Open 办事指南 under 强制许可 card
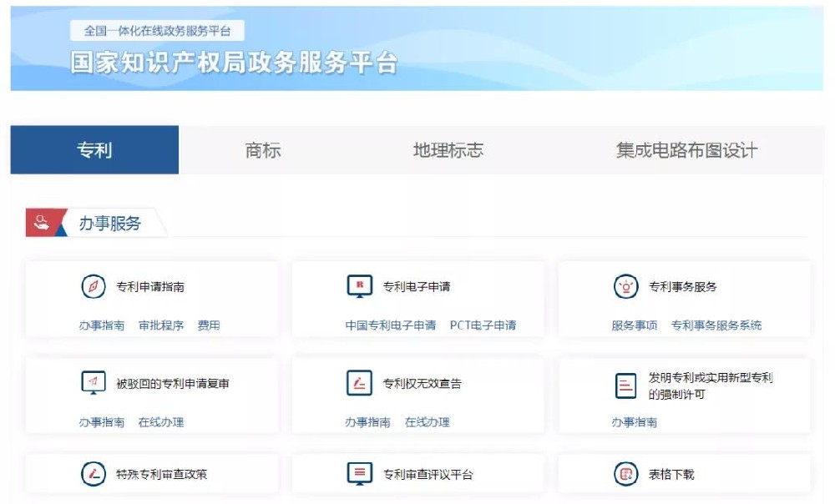 [x=635, y=422]
